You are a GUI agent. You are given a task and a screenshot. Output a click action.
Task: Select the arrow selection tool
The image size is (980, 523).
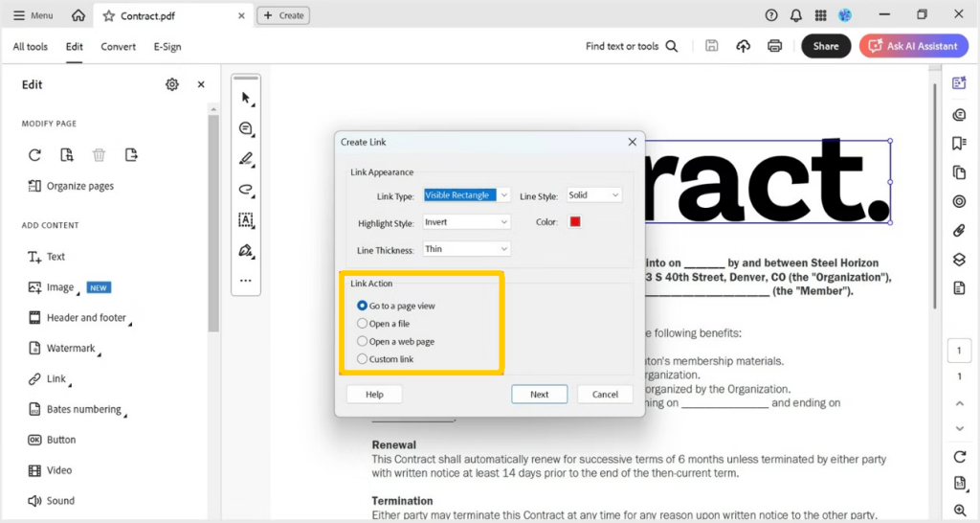246,99
